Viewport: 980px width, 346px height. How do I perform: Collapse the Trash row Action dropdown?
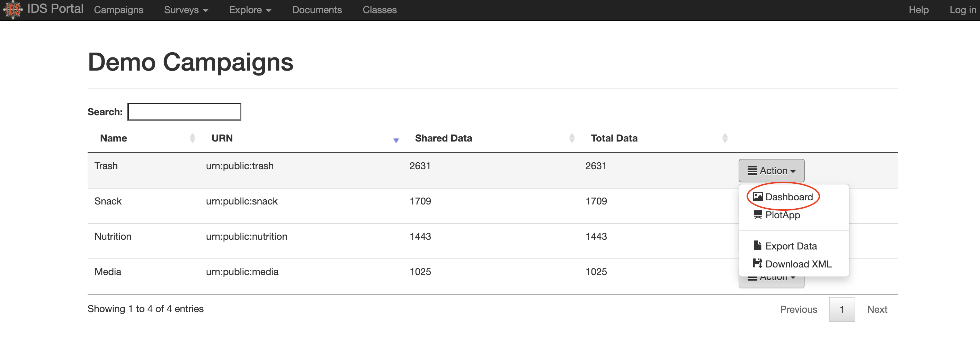[x=771, y=171]
